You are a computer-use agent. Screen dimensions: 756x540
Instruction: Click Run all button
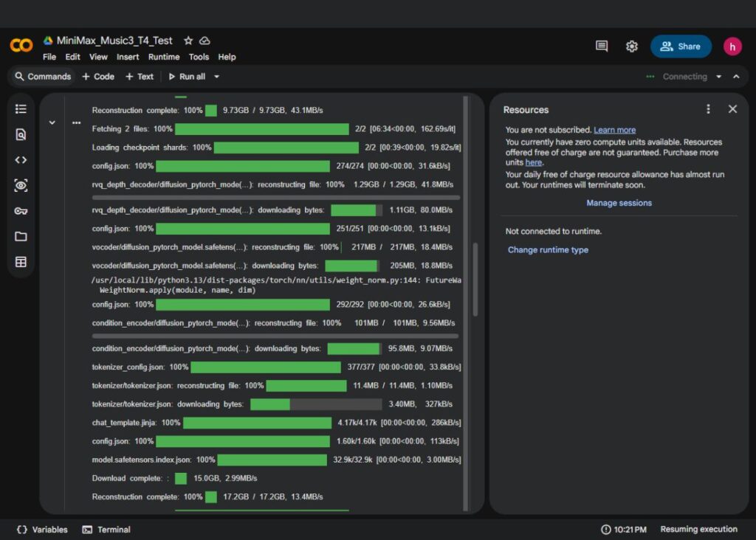coord(187,77)
